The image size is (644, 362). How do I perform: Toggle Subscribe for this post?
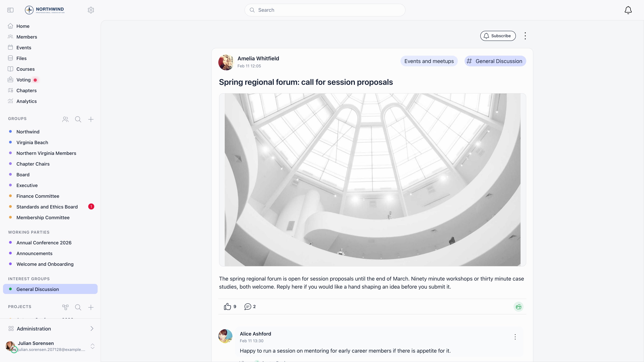(498, 36)
